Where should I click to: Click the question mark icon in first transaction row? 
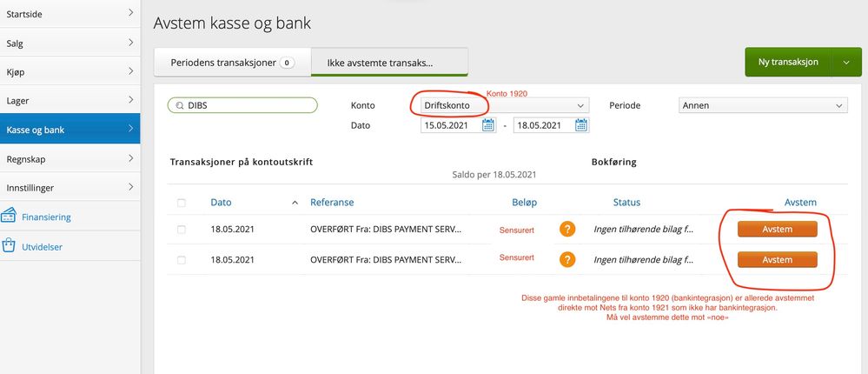click(x=567, y=229)
